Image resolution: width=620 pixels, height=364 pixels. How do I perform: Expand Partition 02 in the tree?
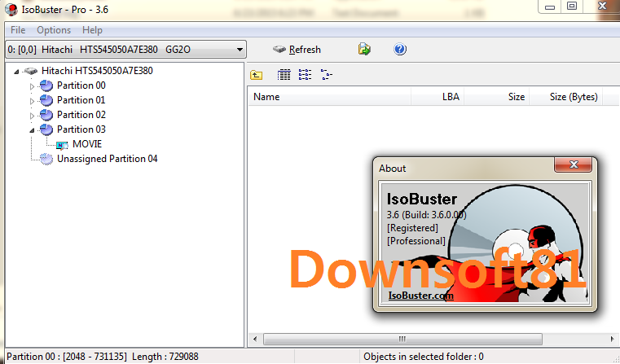pyautogui.click(x=32, y=116)
